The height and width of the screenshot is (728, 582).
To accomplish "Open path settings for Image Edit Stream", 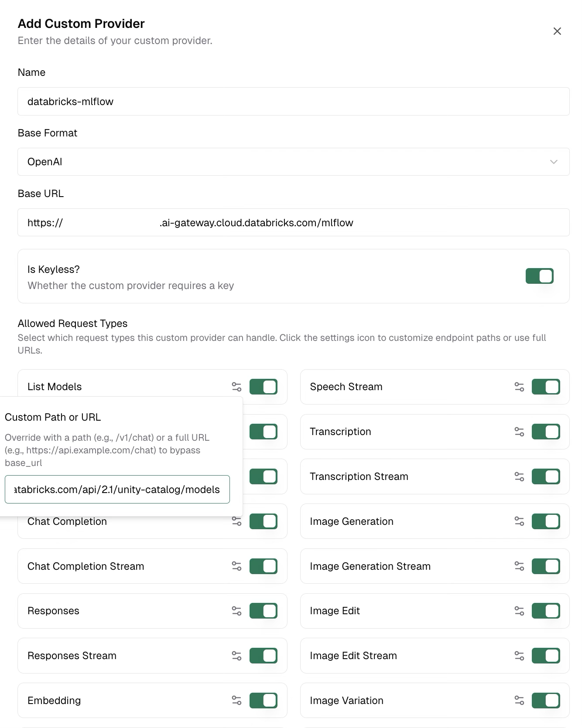I will point(519,656).
